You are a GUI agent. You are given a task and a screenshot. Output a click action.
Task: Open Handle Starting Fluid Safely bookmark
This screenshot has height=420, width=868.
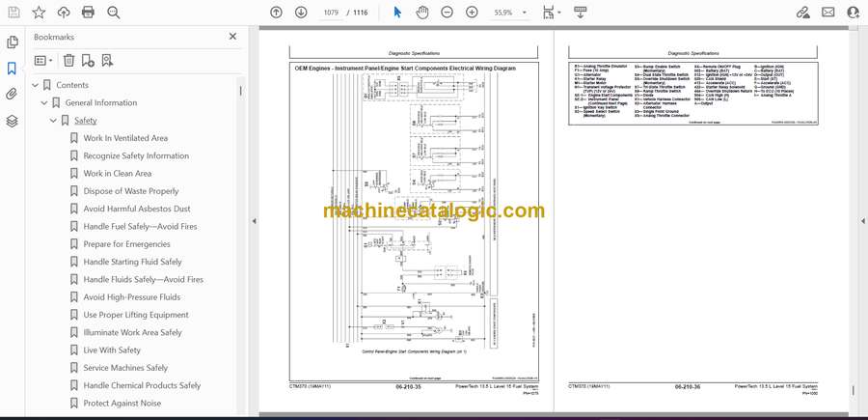pos(132,262)
